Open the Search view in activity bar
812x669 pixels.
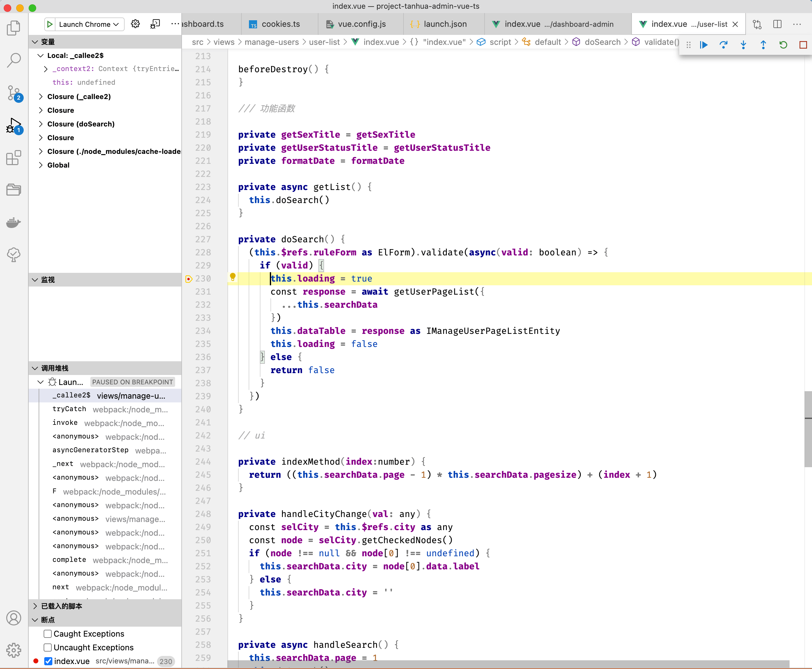[14, 60]
